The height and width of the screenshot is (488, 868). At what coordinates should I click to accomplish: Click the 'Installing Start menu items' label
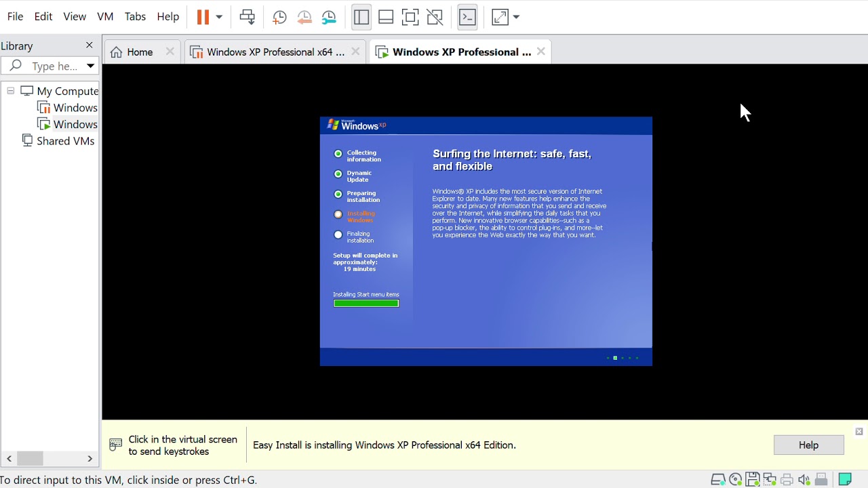(366, 294)
